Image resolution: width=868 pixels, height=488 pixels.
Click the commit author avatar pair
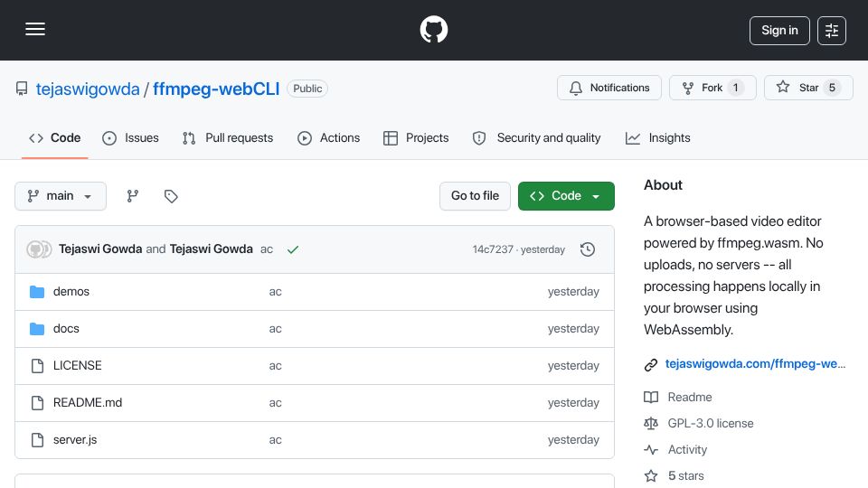point(39,249)
